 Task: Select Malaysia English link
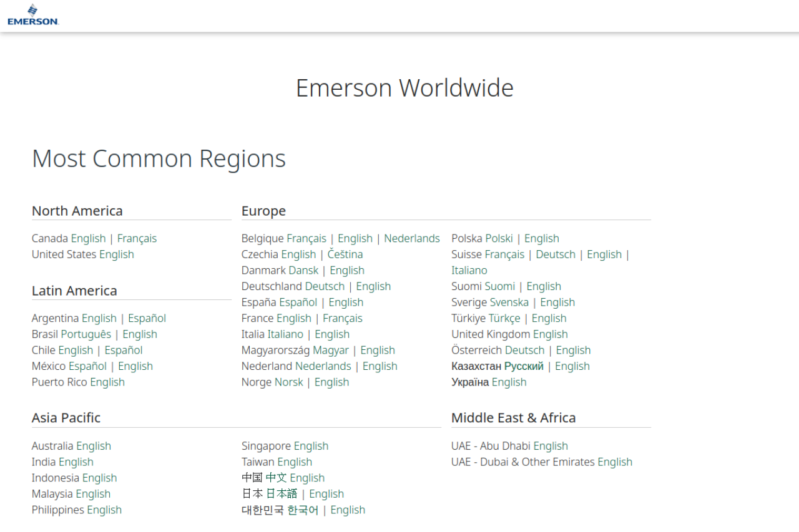(x=94, y=494)
